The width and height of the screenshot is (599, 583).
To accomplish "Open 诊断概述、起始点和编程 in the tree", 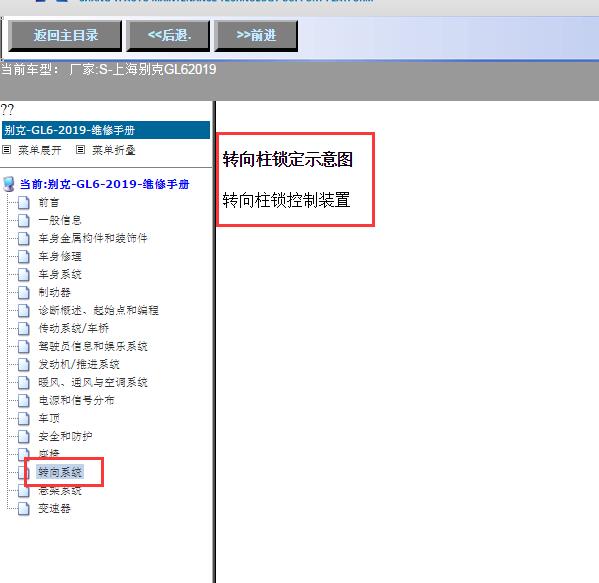I will point(98,310).
